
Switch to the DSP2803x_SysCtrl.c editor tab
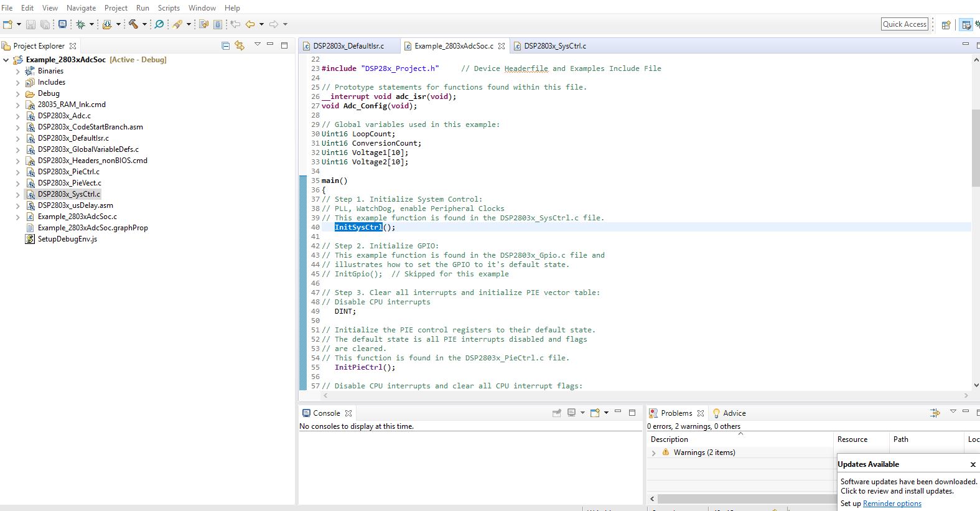[554, 46]
